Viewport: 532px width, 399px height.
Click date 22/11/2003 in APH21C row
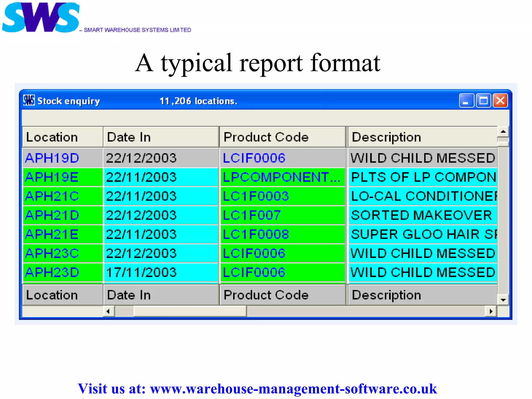coord(161,196)
